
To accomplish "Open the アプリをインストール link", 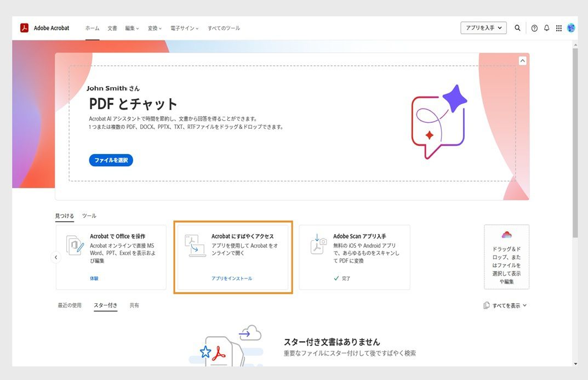I will (x=232, y=278).
